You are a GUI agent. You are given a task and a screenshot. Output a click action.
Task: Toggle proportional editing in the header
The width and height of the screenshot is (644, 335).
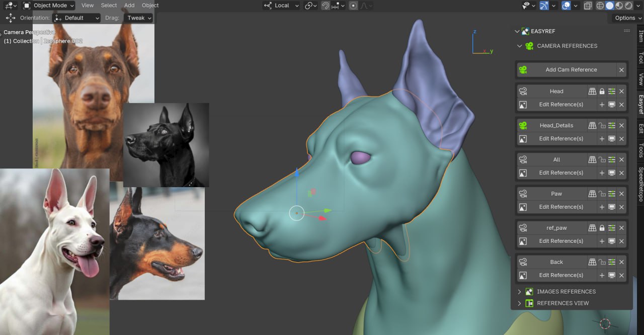point(353,6)
